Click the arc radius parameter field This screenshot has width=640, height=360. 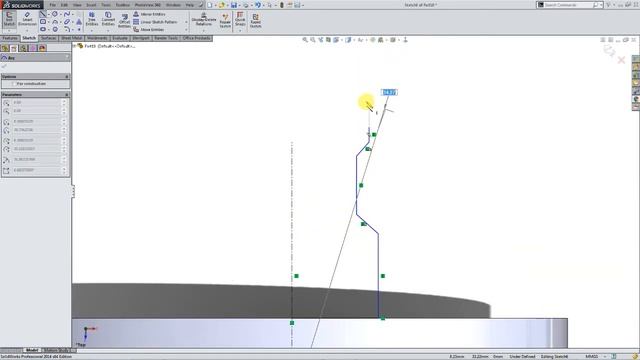37,160
